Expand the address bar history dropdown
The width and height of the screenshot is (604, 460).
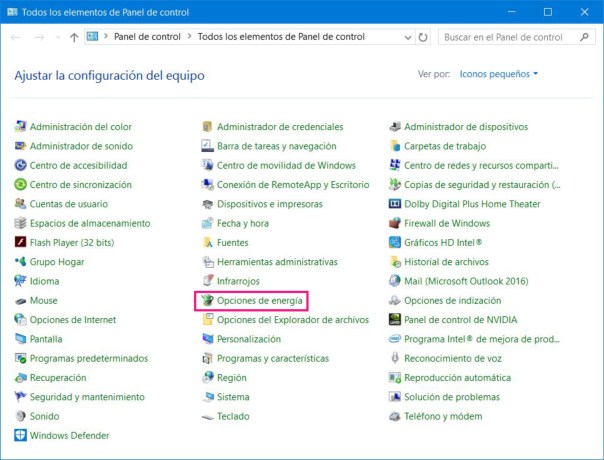pyautogui.click(x=408, y=37)
